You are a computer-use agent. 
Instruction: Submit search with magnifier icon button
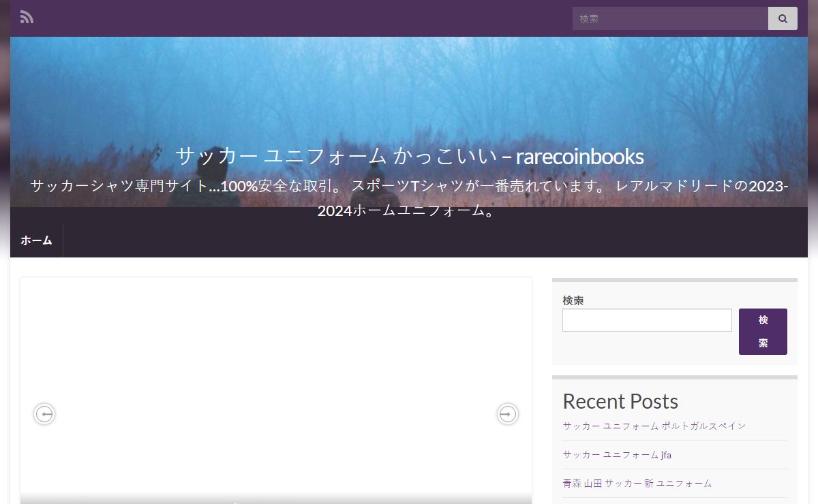tap(783, 18)
